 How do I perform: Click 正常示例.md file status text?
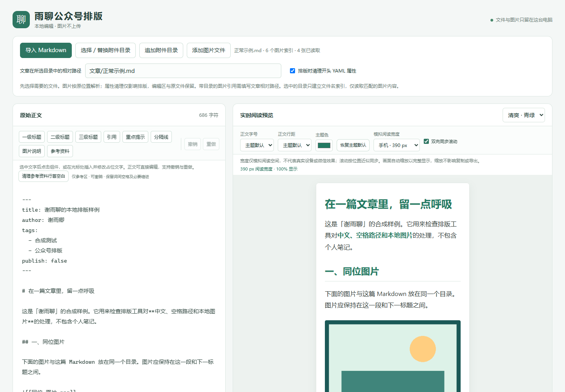[x=277, y=51]
